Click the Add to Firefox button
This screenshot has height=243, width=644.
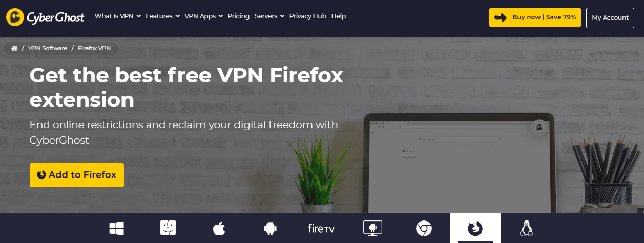(77, 175)
